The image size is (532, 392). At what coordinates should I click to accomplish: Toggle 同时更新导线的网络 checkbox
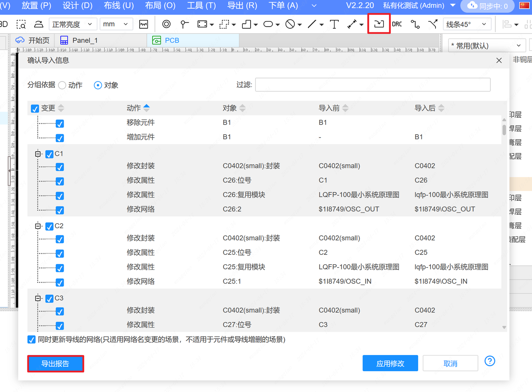[x=32, y=340]
